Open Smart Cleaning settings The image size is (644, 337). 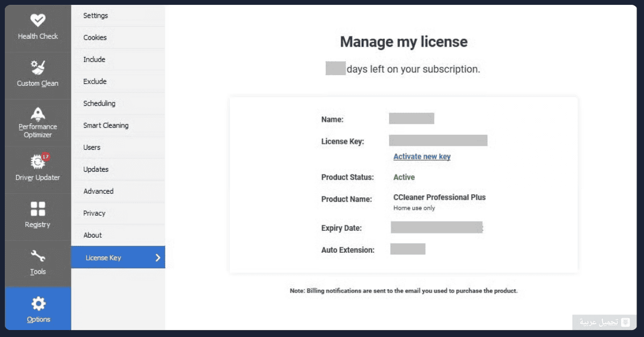(x=106, y=126)
